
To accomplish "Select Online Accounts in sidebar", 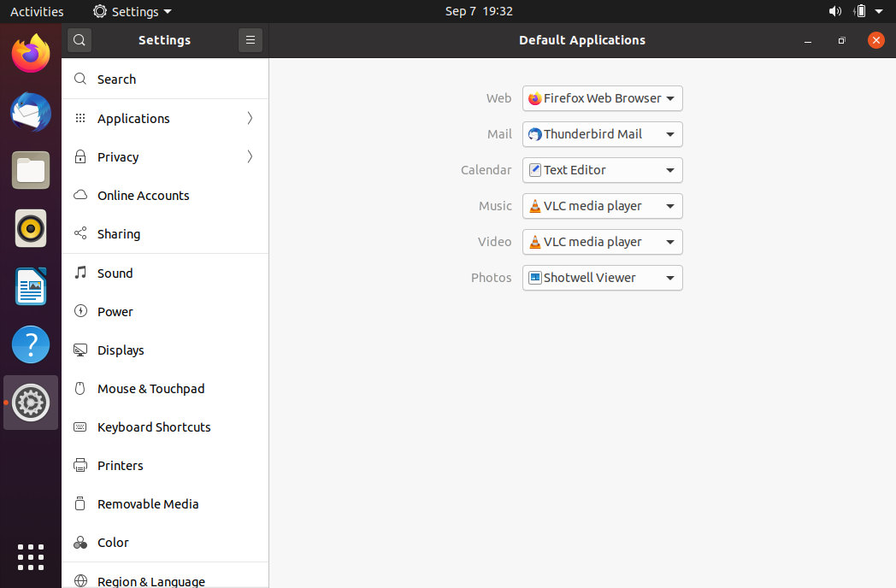I will pos(164,196).
